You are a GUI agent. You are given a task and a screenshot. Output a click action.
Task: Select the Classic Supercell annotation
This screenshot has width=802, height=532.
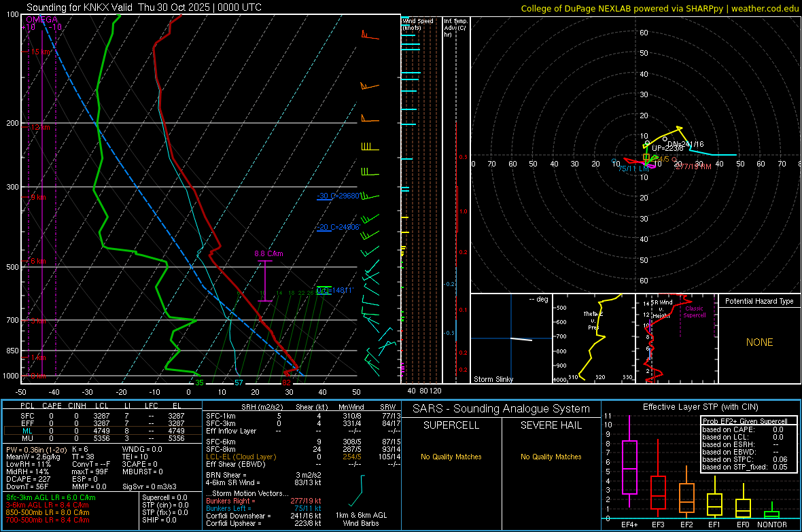coord(695,312)
